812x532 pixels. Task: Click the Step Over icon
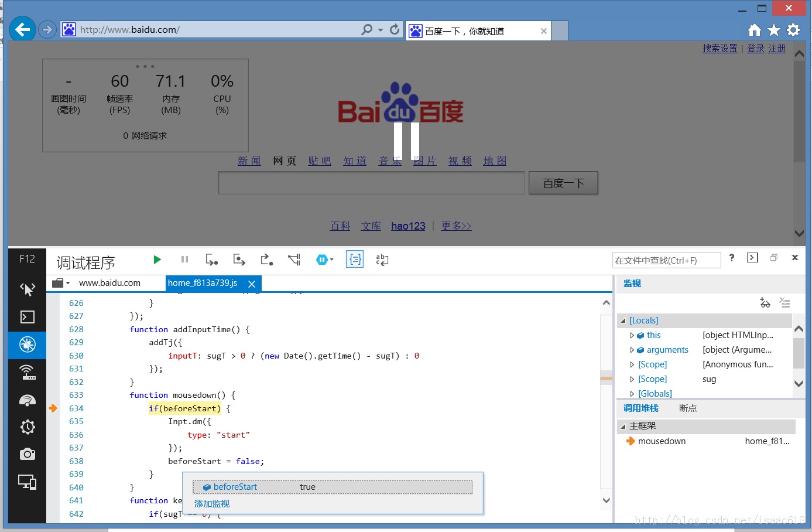tap(239, 260)
